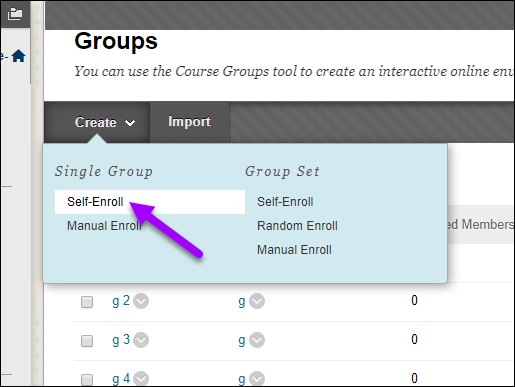Click the Groups page heading

coord(116,42)
